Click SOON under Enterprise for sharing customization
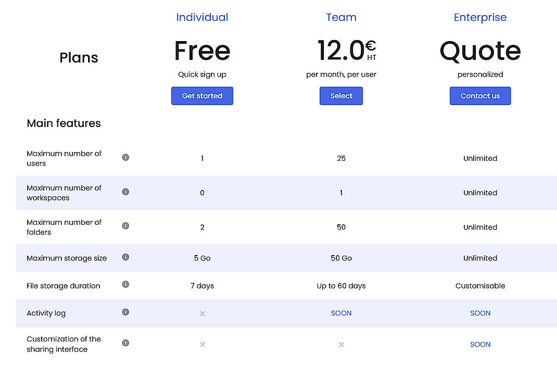The width and height of the screenshot is (557, 392). (x=480, y=344)
